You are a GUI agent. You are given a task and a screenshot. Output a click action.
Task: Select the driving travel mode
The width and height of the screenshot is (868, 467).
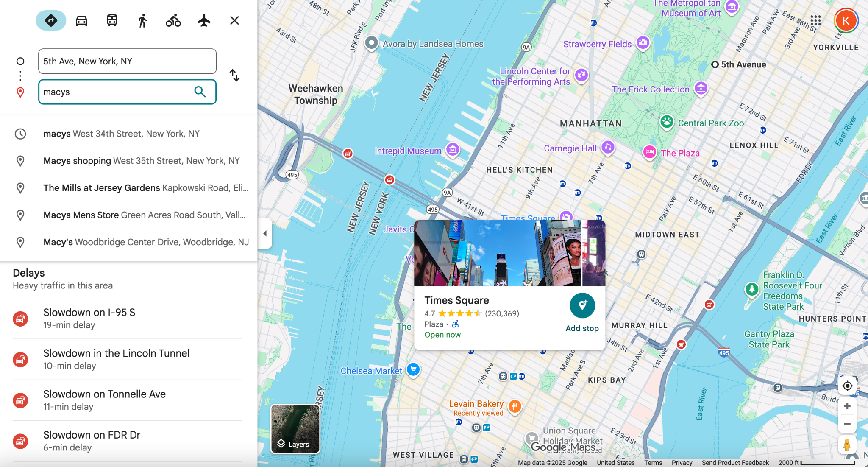[81, 20]
